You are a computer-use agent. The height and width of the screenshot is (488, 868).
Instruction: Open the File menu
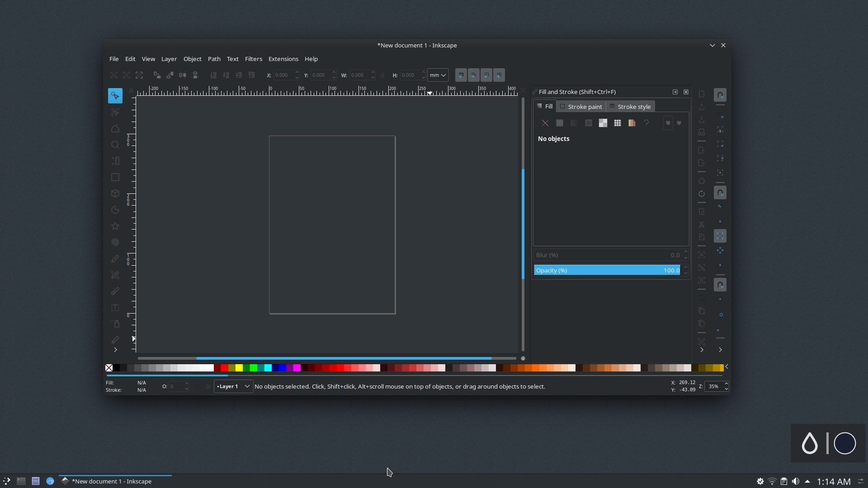114,59
